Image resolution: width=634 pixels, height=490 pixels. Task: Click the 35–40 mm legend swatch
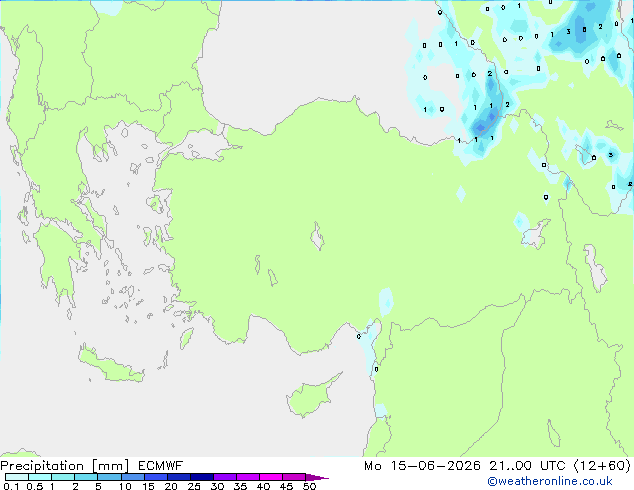click(x=247, y=477)
